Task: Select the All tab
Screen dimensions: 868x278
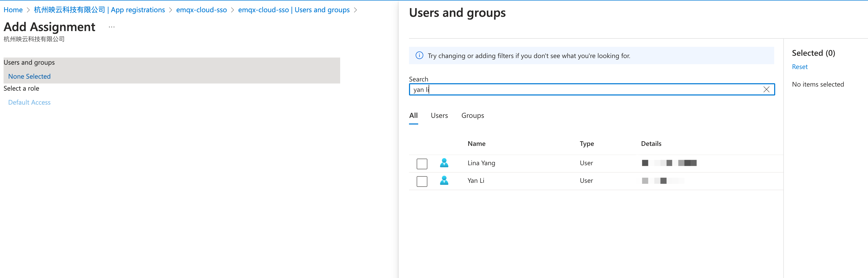Action: [x=413, y=115]
